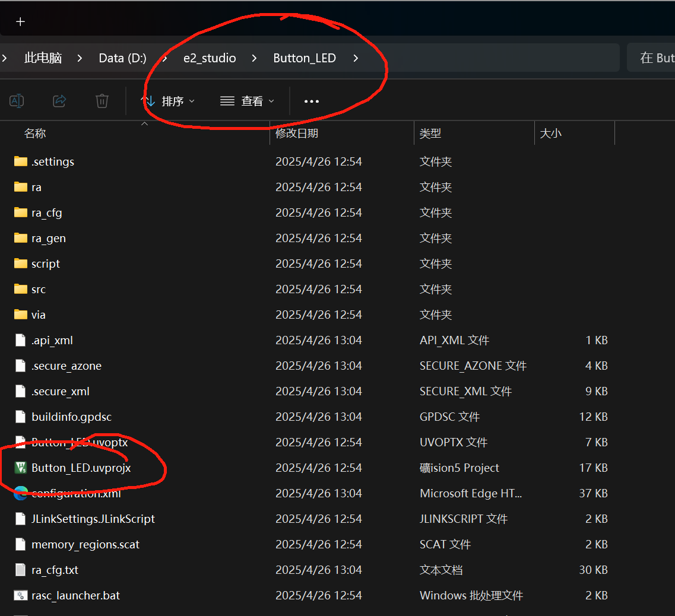The height and width of the screenshot is (616, 675).
Task: Select the JLinkSettings.JLinkScript file icon
Action: [x=21, y=519]
